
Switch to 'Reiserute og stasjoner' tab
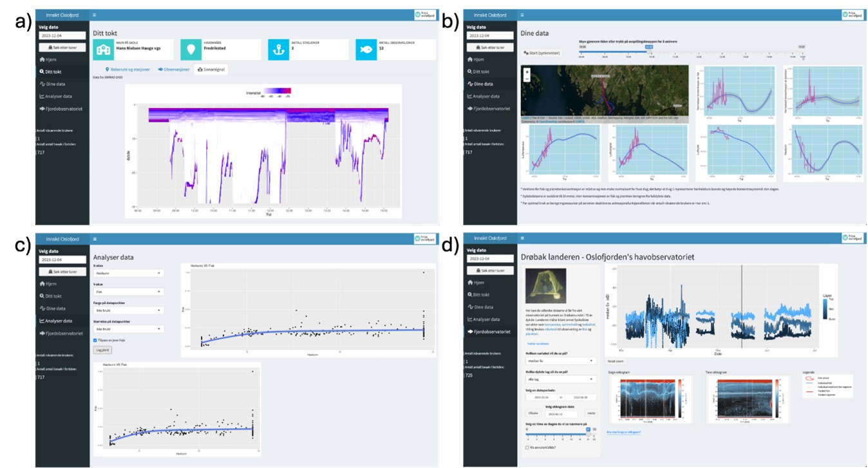click(127, 69)
